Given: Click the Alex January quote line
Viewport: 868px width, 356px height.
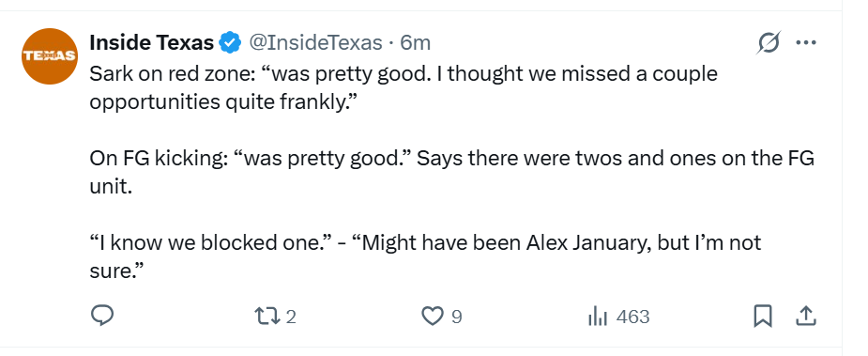Looking at the screenshot, I should (425, 242).
